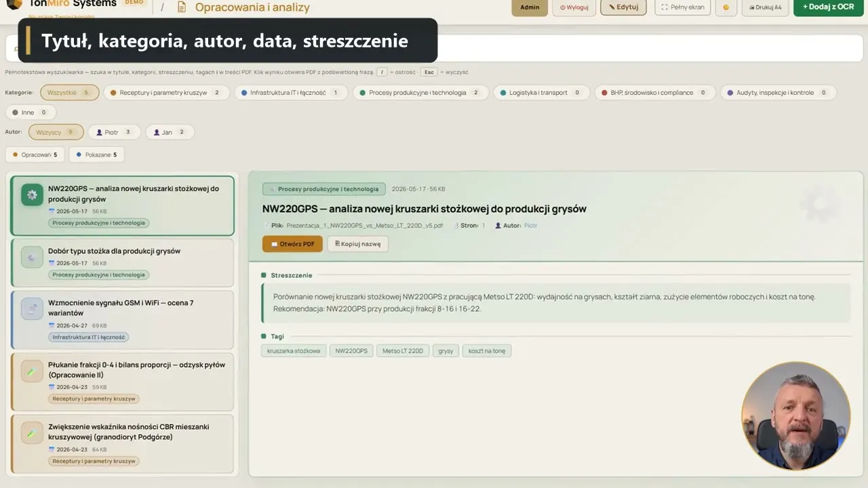
Task: Click the icon on the Zwiększenie wskaźnika CBR card
Action: click(x=32, y=433)
